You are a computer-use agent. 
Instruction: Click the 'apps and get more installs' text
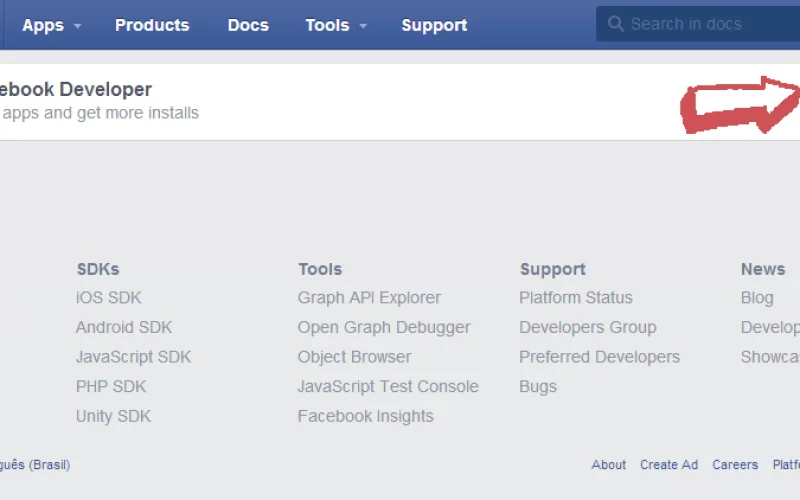100,113
